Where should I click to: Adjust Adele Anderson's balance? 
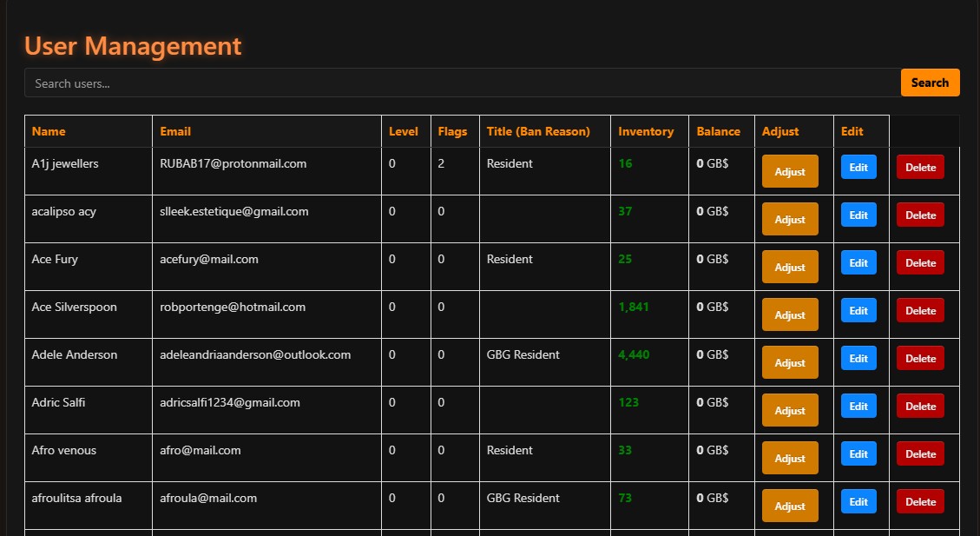[790, 363]
